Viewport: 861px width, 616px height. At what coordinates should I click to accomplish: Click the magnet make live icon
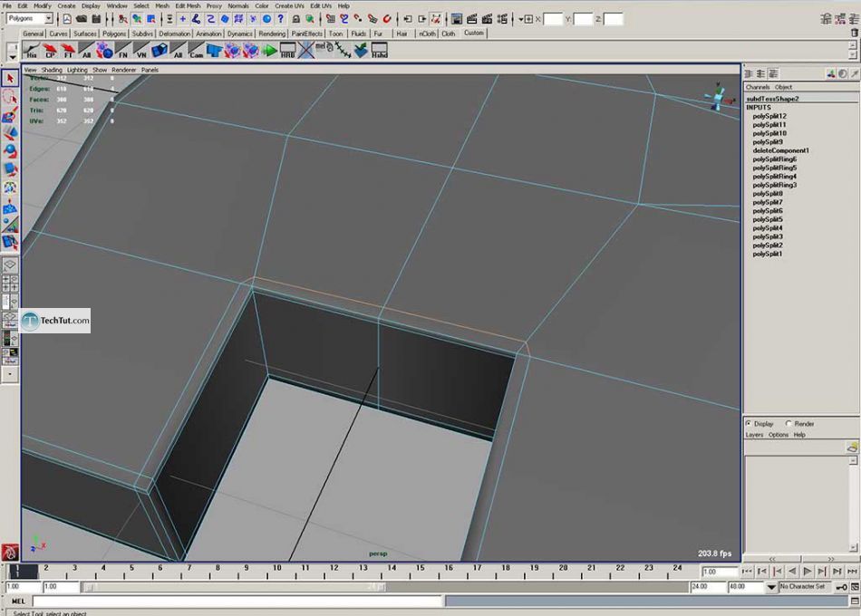[387, 19]
